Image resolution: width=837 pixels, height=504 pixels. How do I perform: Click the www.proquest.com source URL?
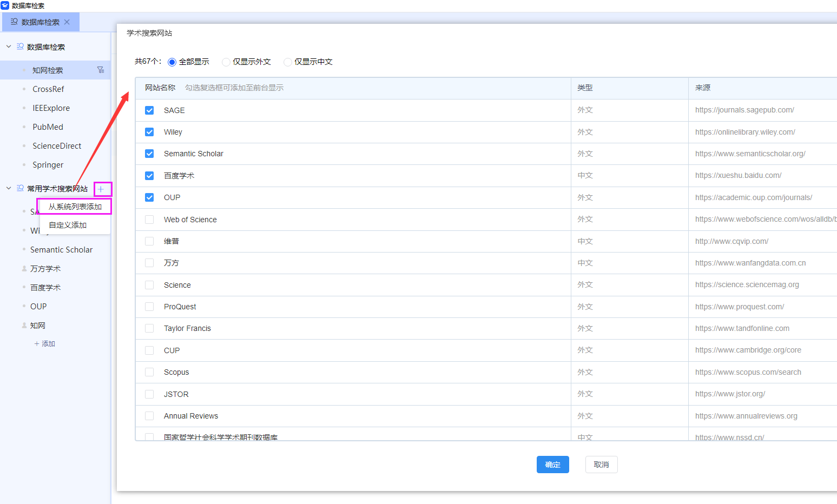740,307
